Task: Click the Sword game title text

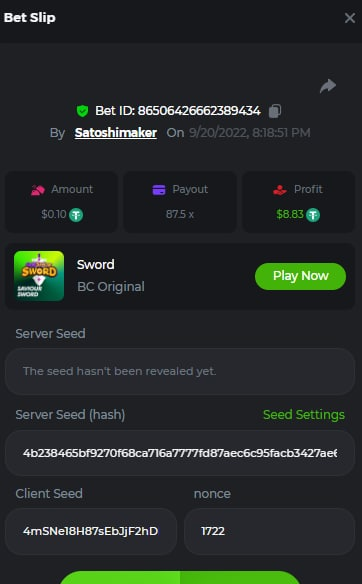Action: pos(96,264)
